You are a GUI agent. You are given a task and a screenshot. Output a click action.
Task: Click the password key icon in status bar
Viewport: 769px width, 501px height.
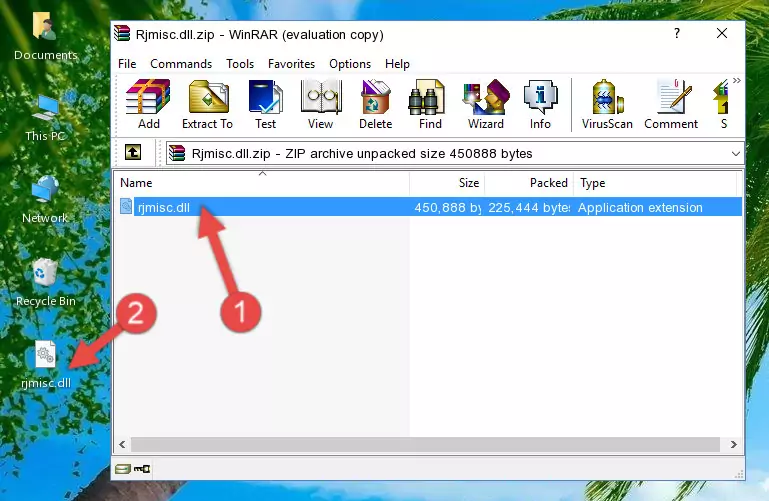[x=142, y=469]
